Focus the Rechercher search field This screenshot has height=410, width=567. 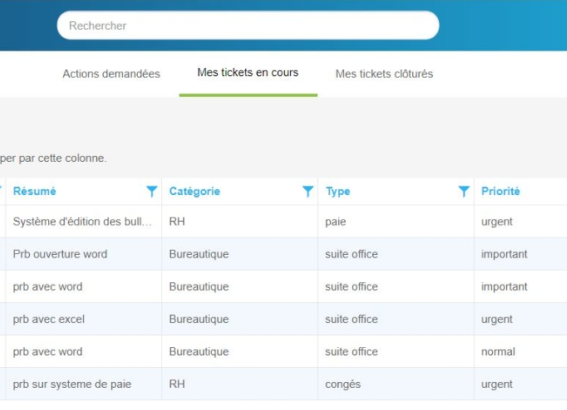[248, 25]
